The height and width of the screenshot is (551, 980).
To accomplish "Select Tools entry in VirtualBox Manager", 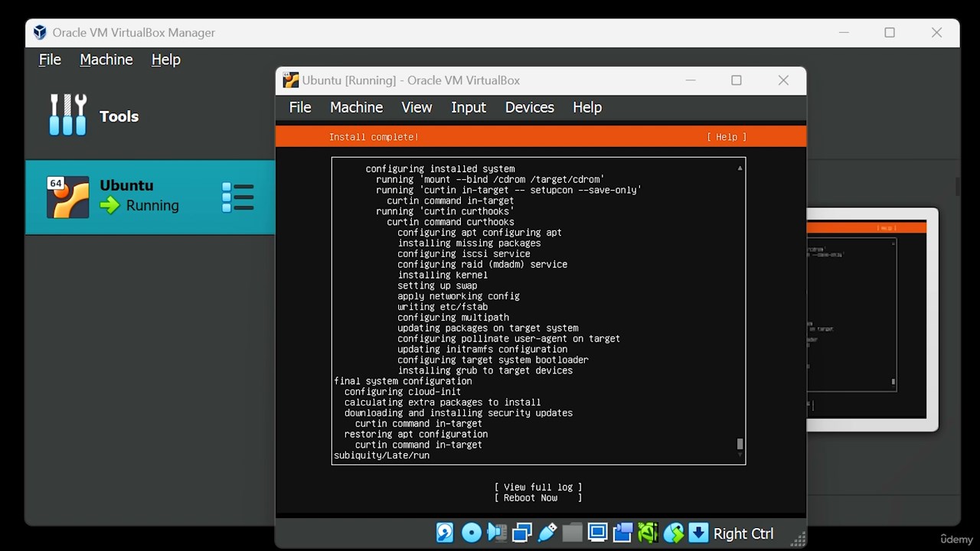I will (x=150, y=116).
